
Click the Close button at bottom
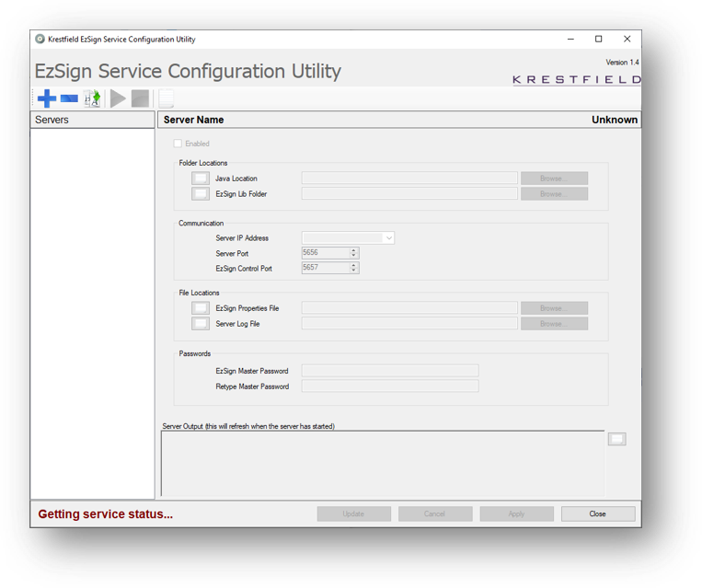tap(598, 514)
